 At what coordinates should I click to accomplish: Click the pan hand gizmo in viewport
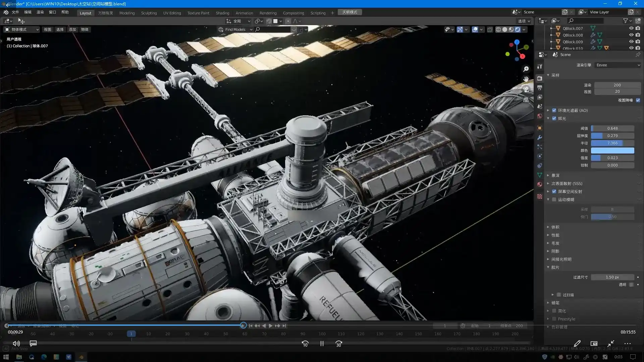tap(526, 79)
